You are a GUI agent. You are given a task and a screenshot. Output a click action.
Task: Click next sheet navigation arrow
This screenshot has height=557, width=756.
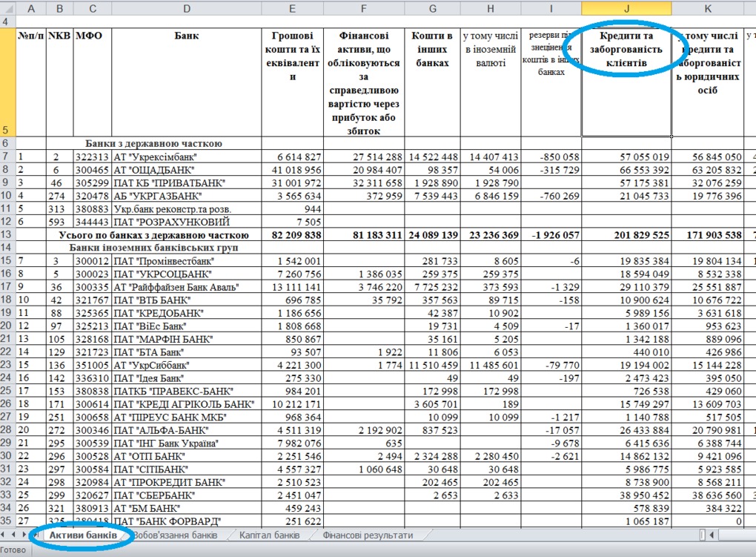click(x=24, y=535)
